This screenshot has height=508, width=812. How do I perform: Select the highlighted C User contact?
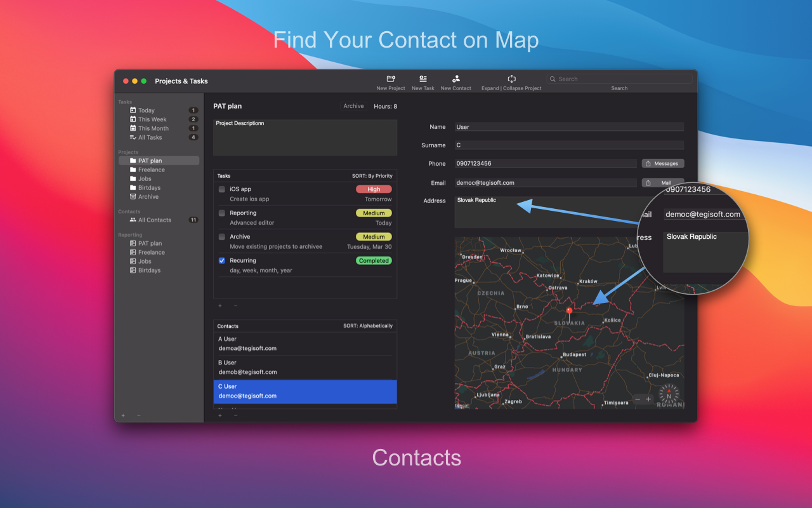point(305,391)
